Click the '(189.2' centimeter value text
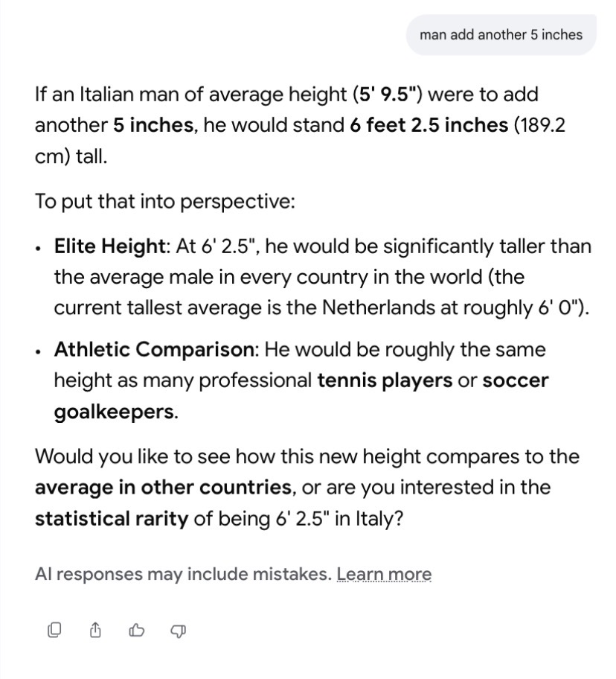Viewport: 616px width, 679px height. tap(539, 125)
